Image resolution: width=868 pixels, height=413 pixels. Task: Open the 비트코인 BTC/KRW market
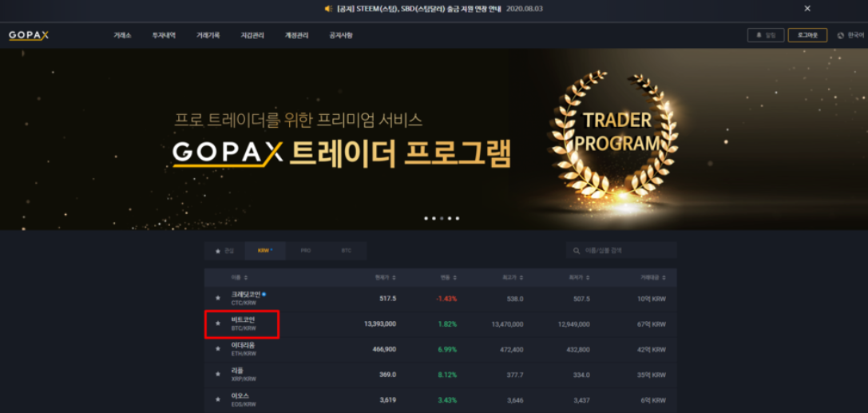[x=440, y=324]
